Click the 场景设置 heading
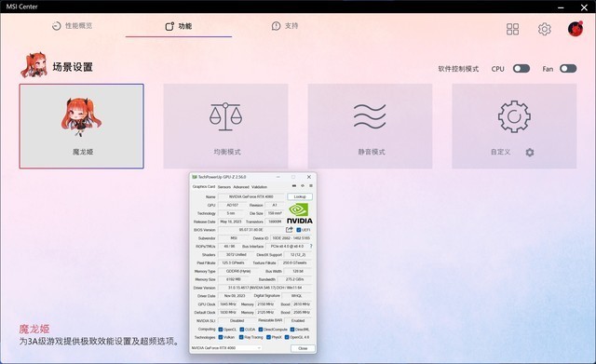596x364 pixels. (x=73, y=67)
